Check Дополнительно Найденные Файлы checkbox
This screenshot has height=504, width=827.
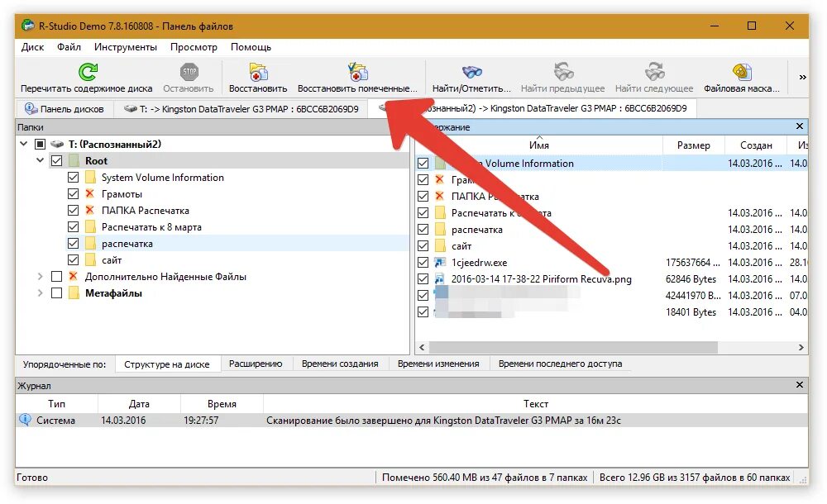[x=57, y=276]
